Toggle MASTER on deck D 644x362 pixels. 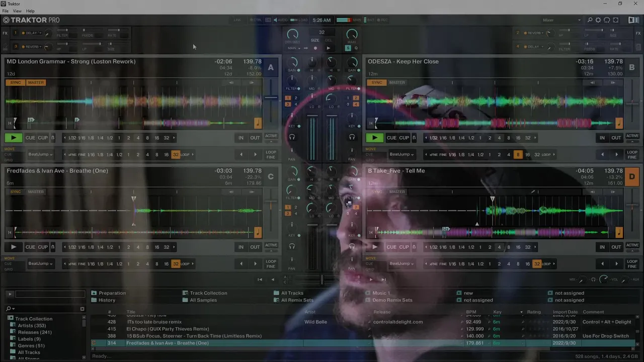click(x=397, y=192)
